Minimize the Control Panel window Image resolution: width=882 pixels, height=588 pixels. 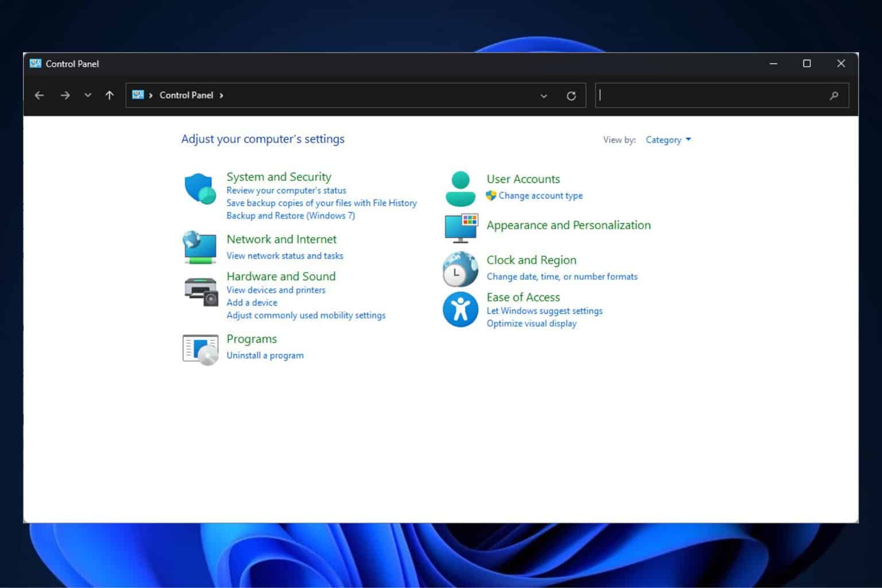(x=773, y=64)
